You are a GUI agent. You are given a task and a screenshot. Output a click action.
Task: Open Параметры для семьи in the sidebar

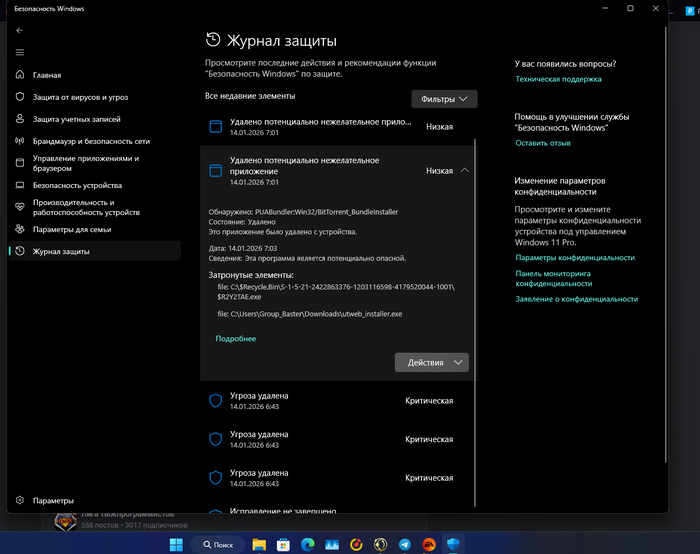click(73, 229)
